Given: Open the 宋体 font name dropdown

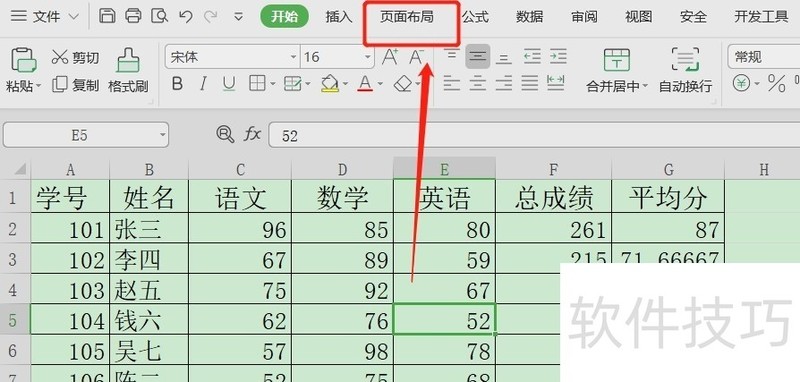Looking at the screenshot, I should tap(293, 57).
